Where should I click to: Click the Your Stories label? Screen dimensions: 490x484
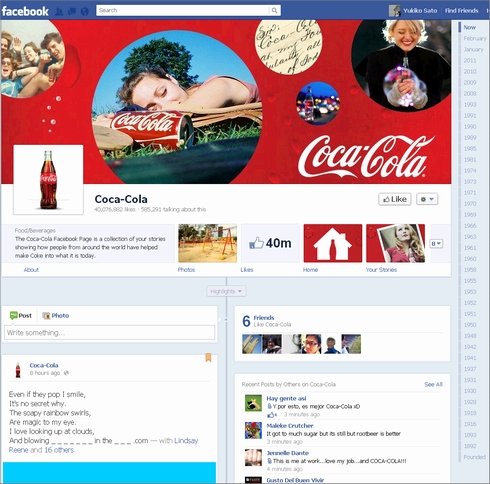coord(381,270)
